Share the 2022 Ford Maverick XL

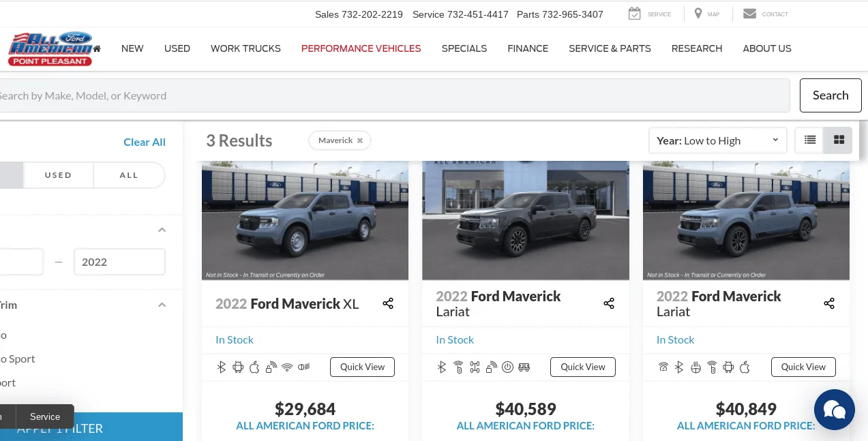click(388, 303)
